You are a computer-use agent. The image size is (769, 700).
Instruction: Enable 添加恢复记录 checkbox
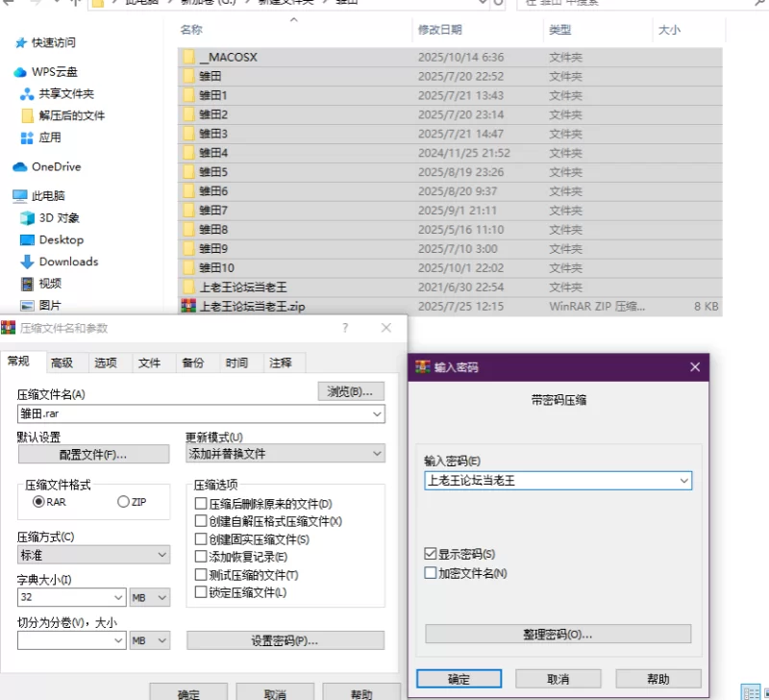pos(201,557)
